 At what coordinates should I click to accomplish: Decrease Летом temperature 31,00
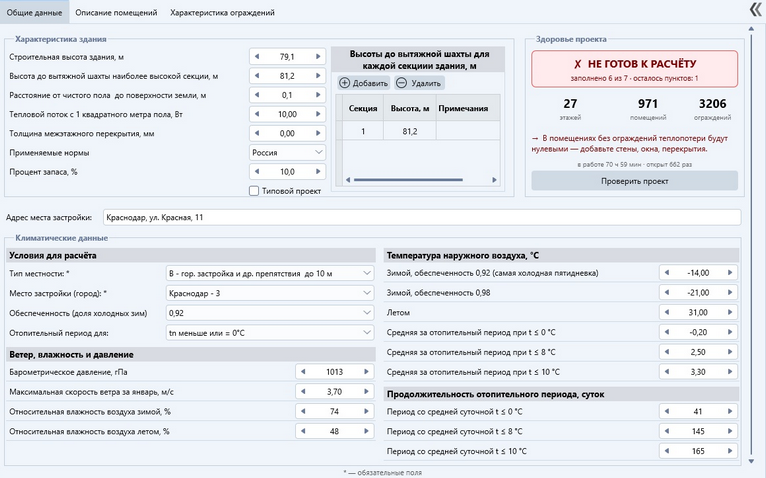[667, 312]
